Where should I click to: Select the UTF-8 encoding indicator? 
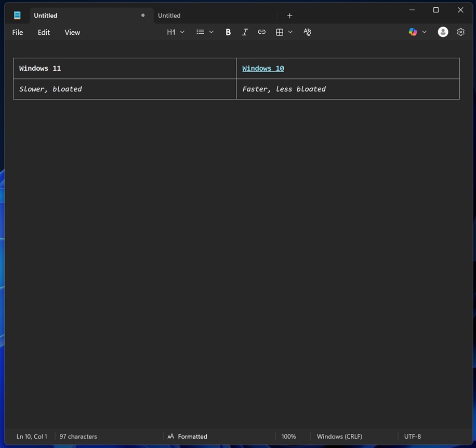413,436
